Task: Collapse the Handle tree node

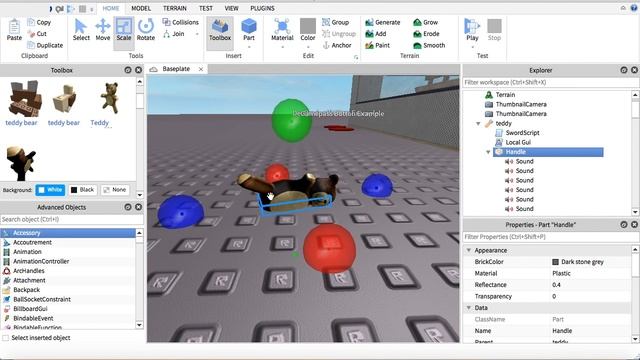Action: tap(488, 152)
